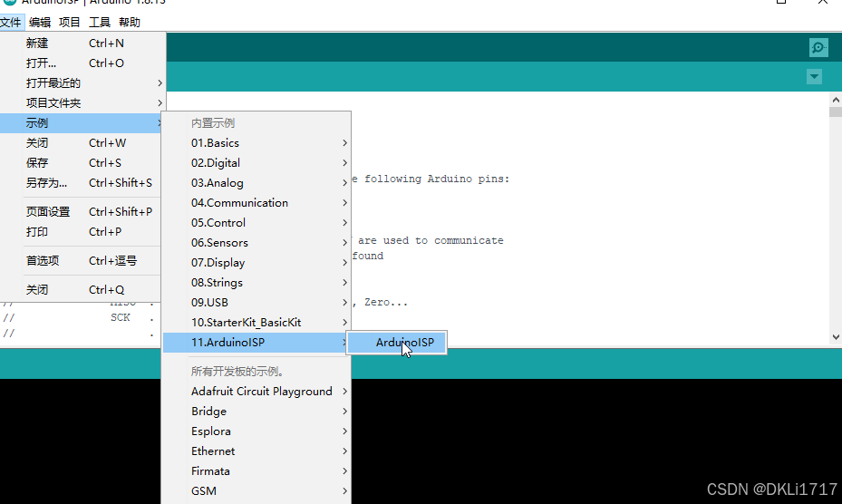Open the 工具 menu
Viewport: 842px width, 504px height.
pyautogui.click(x=100, y=22)
